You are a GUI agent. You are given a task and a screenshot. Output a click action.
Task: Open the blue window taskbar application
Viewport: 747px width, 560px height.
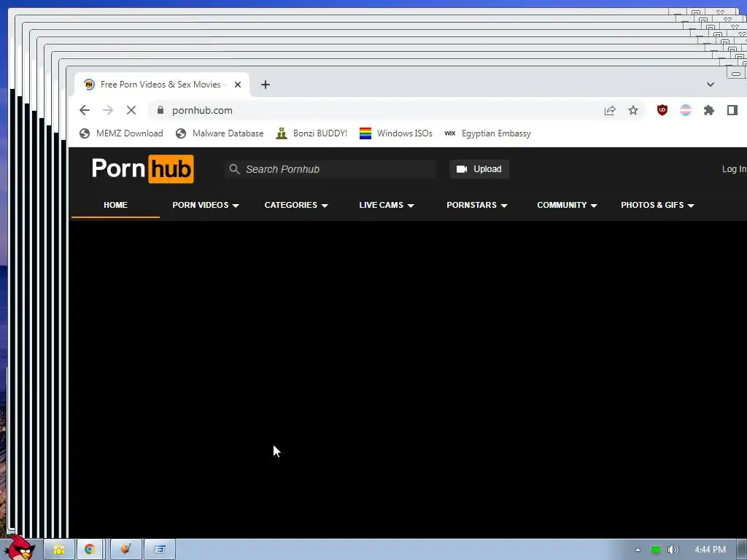point(160,550)
